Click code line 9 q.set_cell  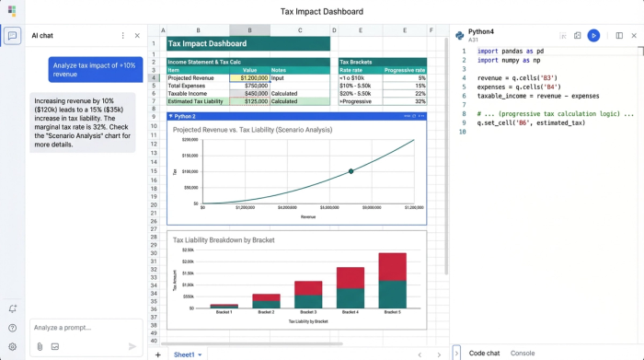click(531, 122)
